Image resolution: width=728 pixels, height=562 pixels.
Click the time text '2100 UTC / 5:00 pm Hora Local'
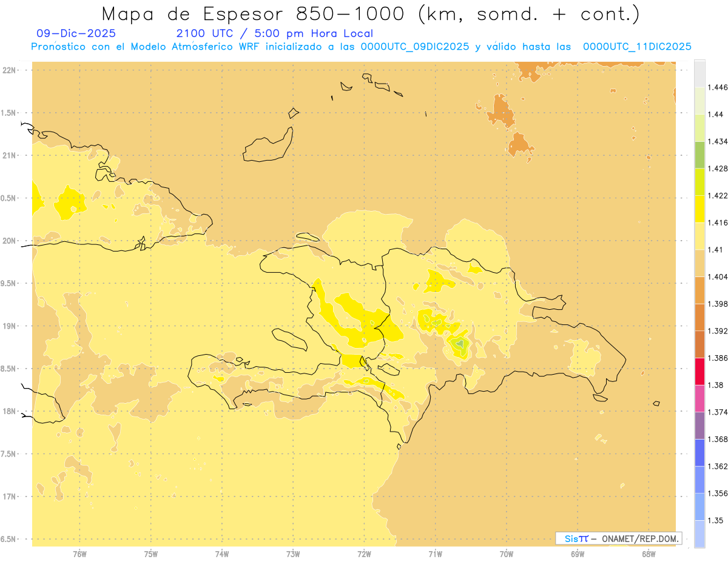[x=275, y=33]
